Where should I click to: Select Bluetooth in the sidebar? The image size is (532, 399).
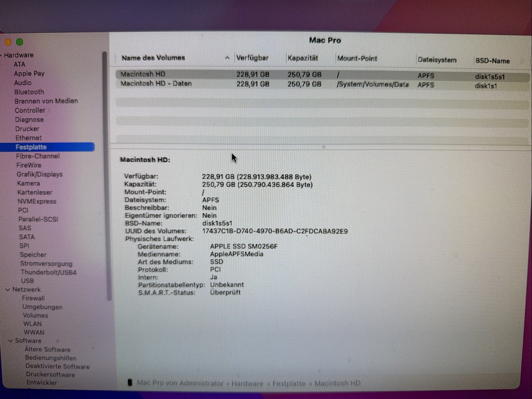[29, 92]
